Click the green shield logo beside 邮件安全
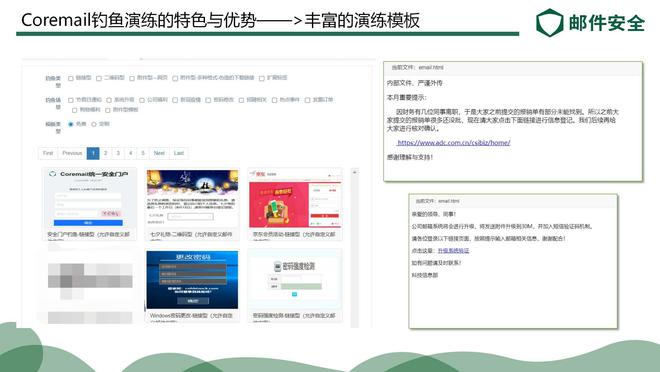This screenshot has width=660, height=372. (550, 23)
